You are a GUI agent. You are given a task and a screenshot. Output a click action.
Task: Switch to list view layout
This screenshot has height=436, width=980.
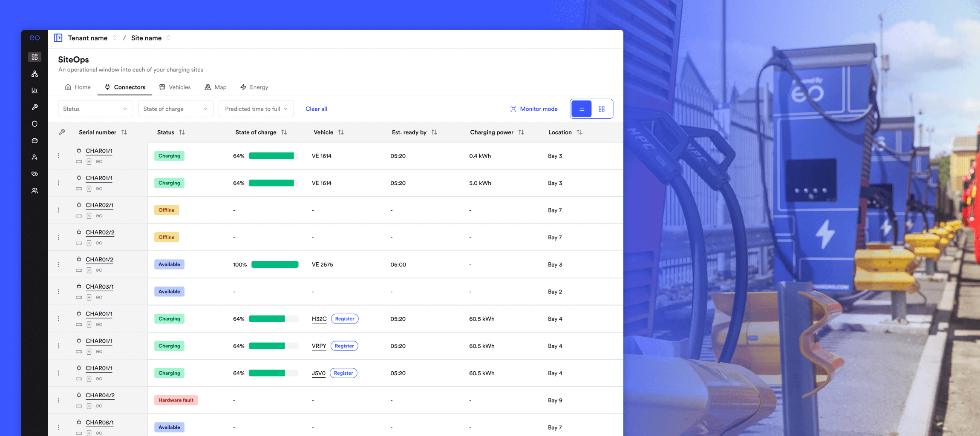pos(581,109)
